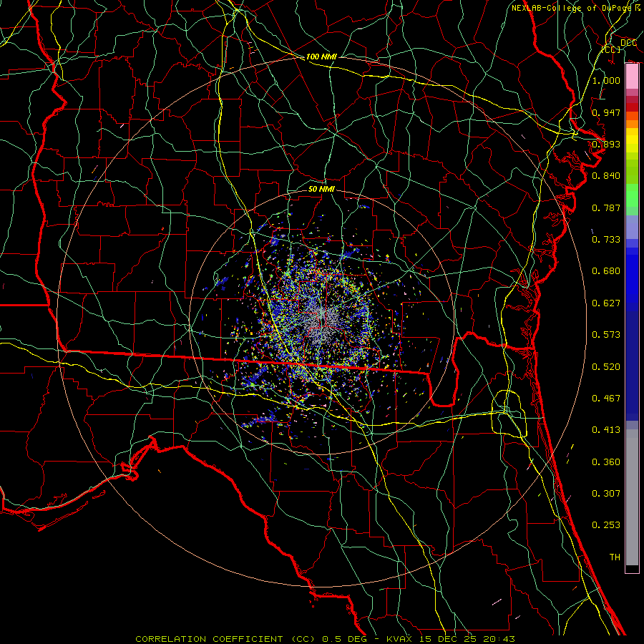The image size is (644, 644).
Task: Click the 0.307 scale value
Action: coord(606,494)
